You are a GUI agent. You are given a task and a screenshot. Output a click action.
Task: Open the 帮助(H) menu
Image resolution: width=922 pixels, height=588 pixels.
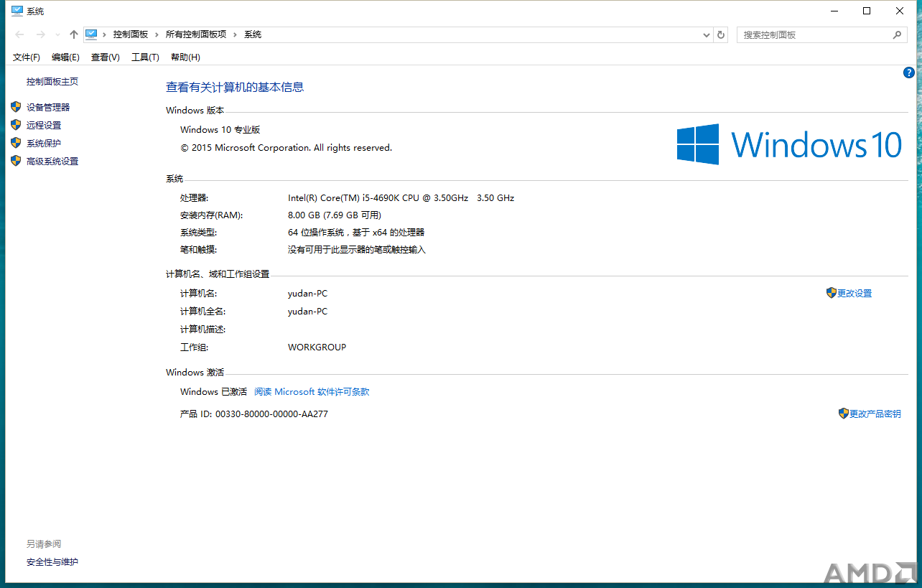(185, 57)
